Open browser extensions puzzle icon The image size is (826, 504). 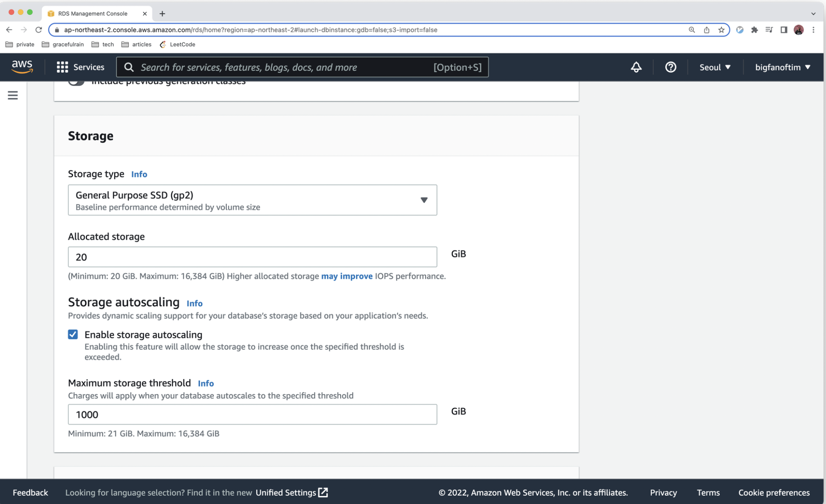click(x=754, y=30)
